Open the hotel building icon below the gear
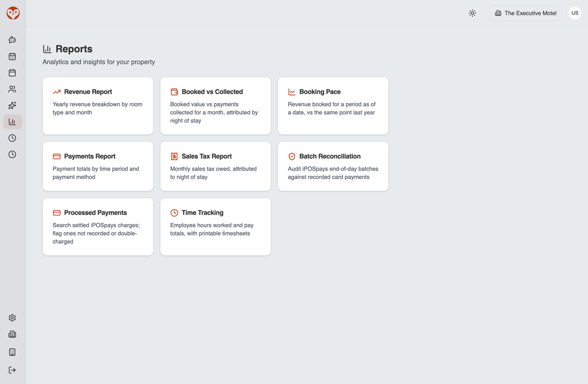This screenshot has height=384, width=588. pos(12,334)
